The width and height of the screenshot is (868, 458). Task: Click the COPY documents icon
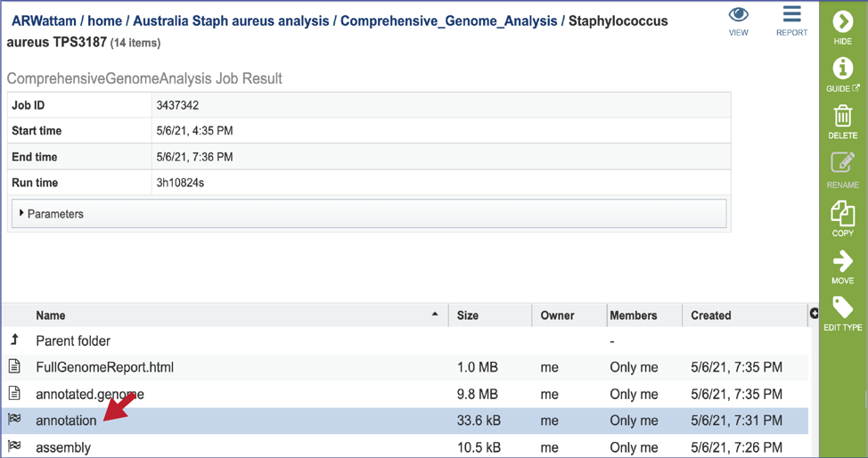tap(842, 213)
